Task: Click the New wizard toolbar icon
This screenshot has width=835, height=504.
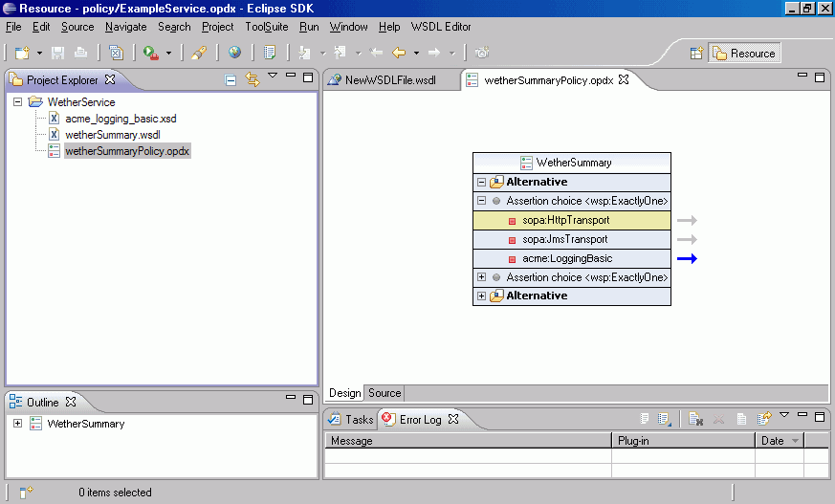Action: pos(22,53)
